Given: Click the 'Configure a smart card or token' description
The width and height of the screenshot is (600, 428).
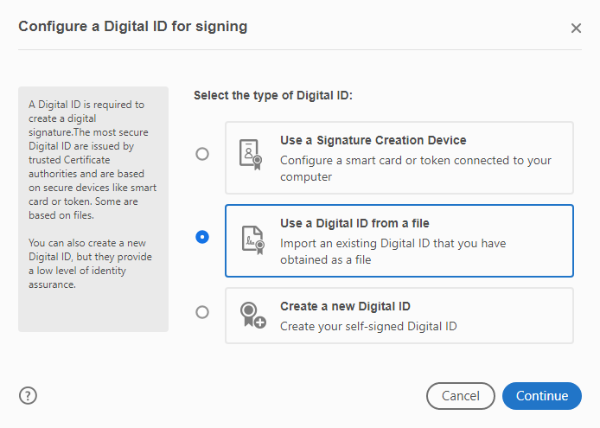Looking at the screenshot, I should point(416,168).
